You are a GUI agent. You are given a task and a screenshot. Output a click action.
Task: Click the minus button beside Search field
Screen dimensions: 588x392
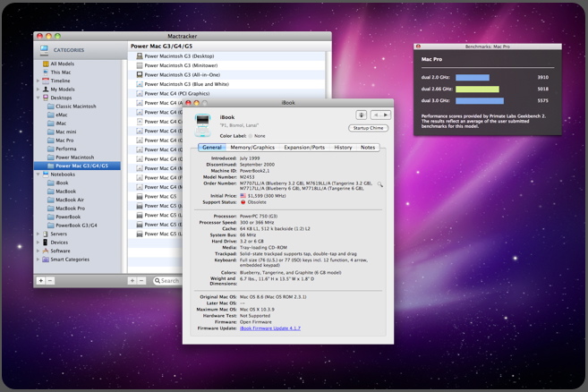point(141,281)
